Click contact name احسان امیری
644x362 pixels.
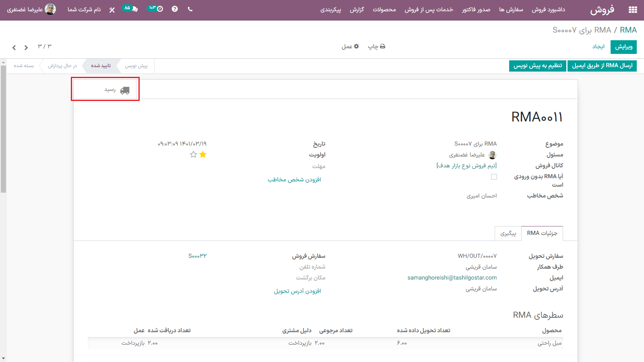tap(482, 195)
